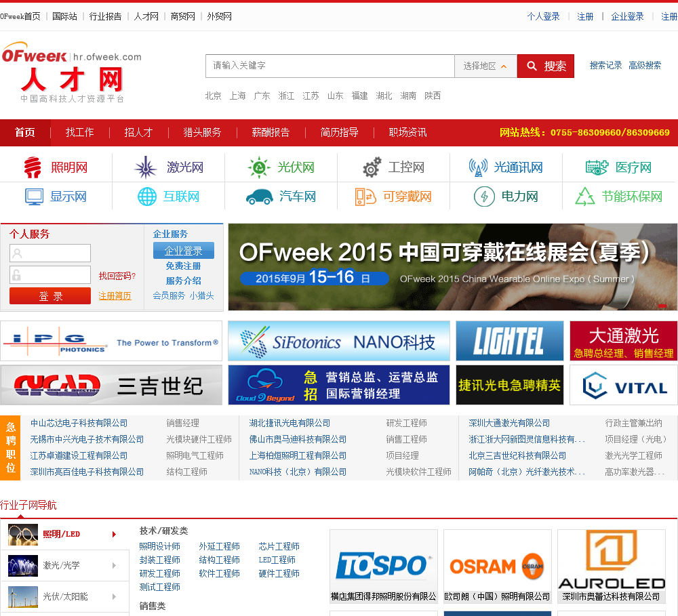The image size is (678, 616).
Task: Open the 工控网 gear icon
Action: coord(372,167)
